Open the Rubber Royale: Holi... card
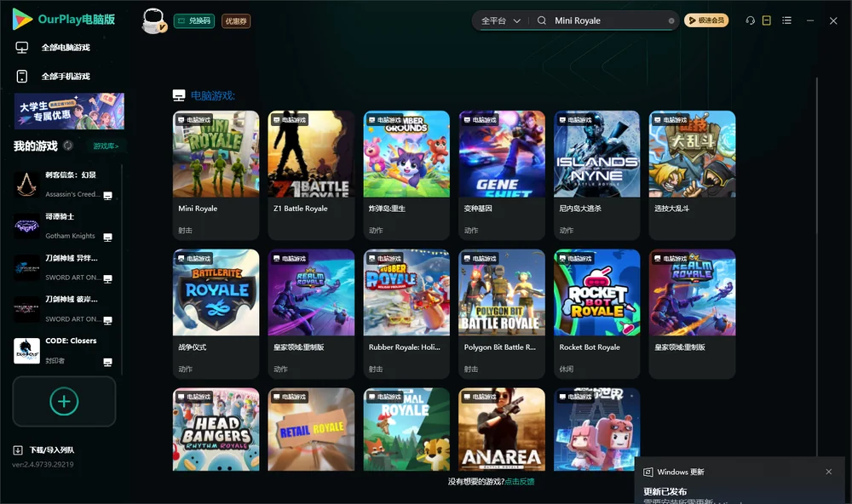The width and height of the screenshot is (852, 504). 406,313
